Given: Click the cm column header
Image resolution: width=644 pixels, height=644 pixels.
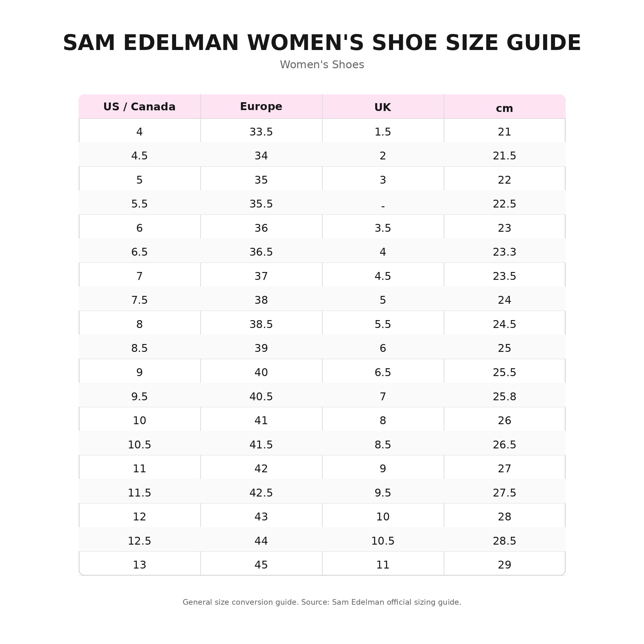Looking at the screenshot, I should click(x=504, y=107).
